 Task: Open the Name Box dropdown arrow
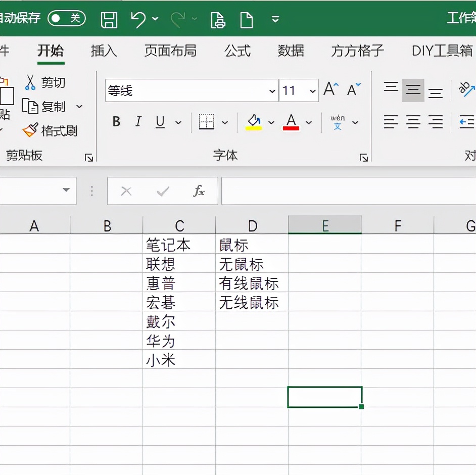pos(66,190)
